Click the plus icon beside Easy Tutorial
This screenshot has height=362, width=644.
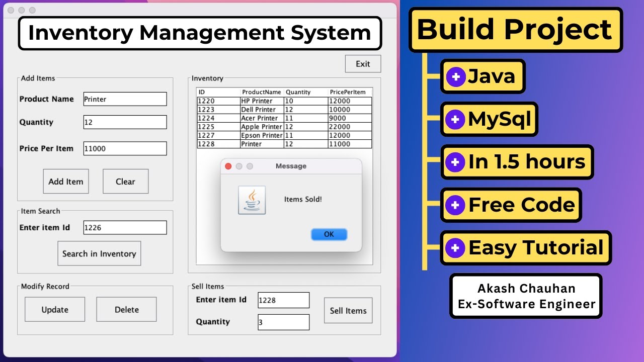click(455, 248)
